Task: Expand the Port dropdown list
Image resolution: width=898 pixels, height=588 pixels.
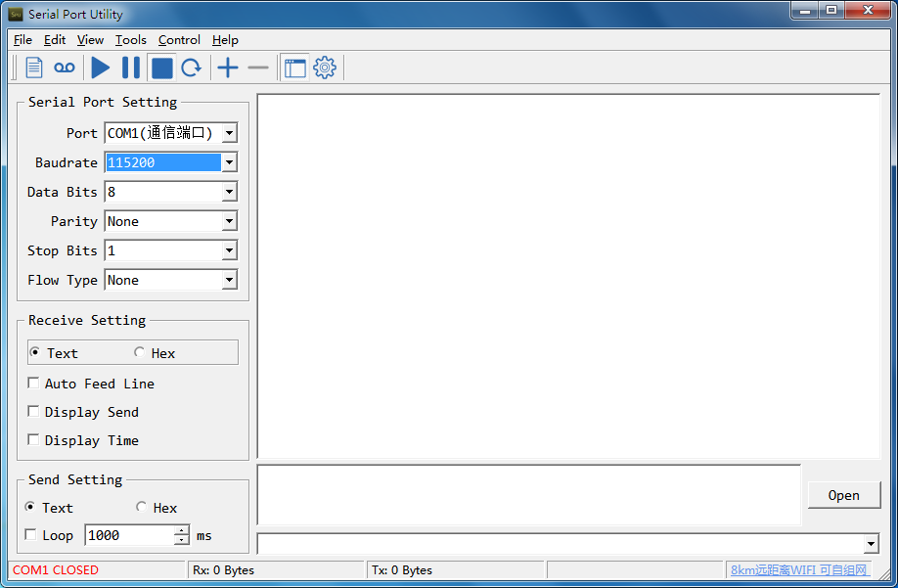Action: 229,133
